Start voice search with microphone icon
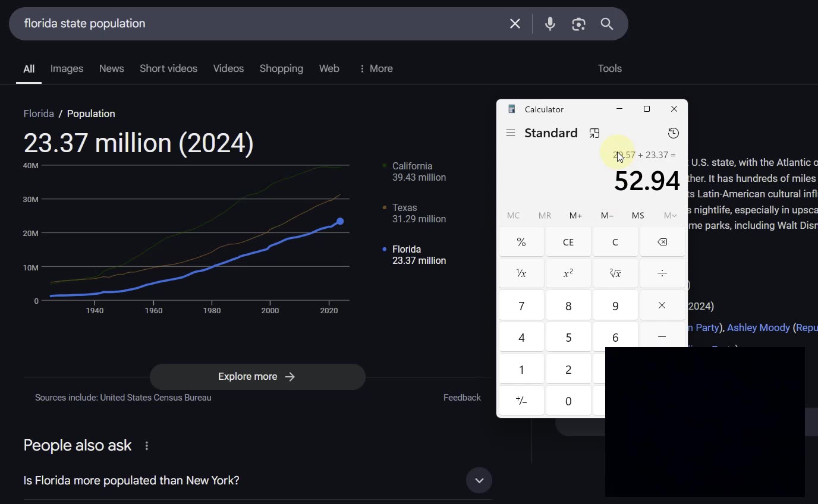Screen dimensions: 818x504 tap(550, 24)
